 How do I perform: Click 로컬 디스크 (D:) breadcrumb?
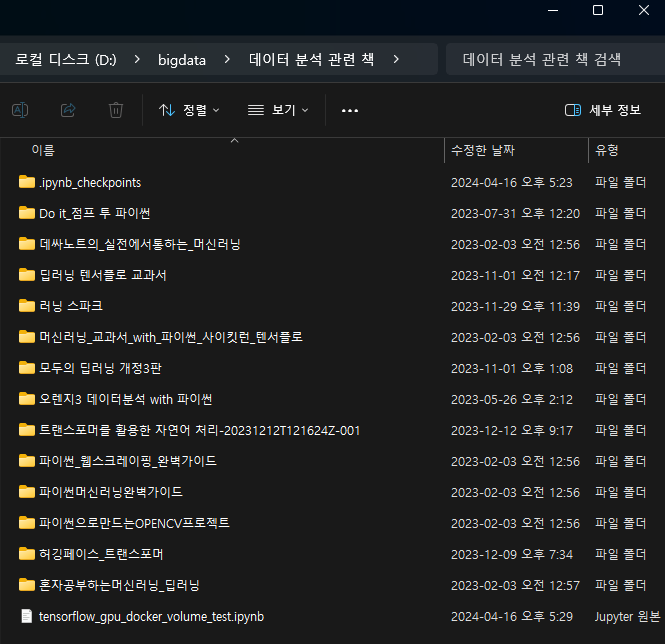[66, 59]
